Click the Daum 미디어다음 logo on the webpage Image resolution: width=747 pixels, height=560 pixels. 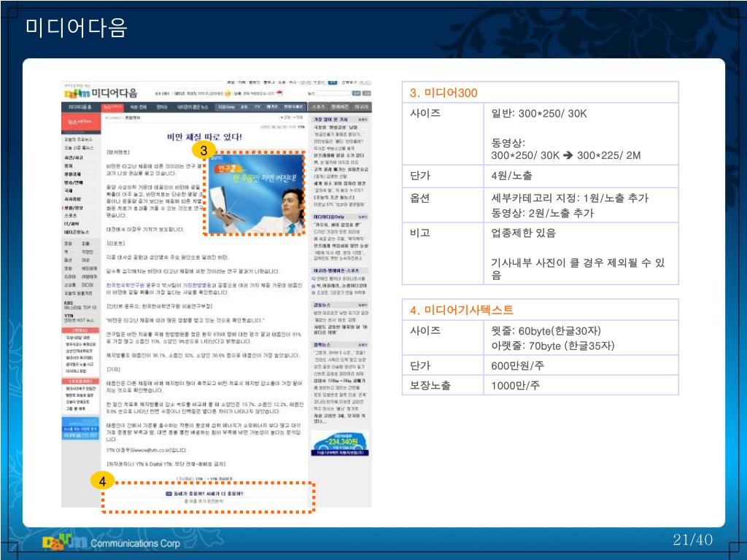point(101,93)
